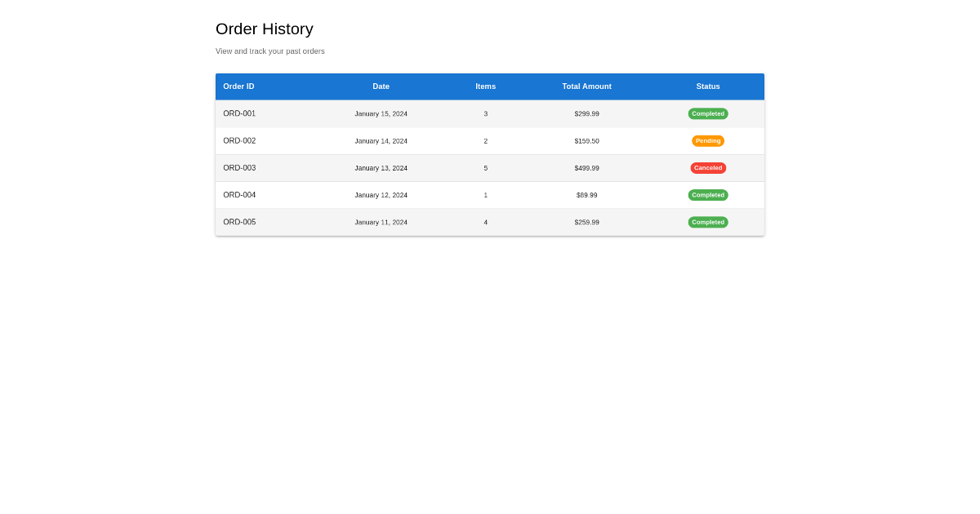
Task: Select the Completed status on ORD-005
Action: coord(707,222)
